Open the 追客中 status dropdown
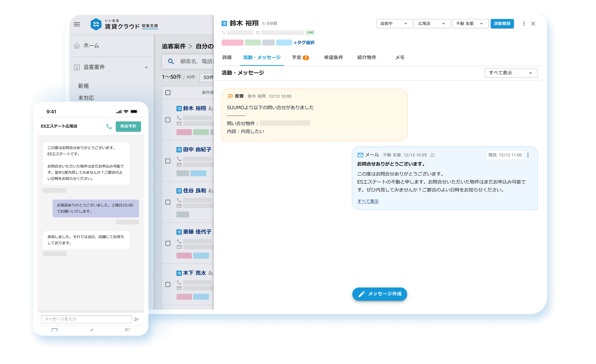Viewport: 596px width, 364px height. click(395, 23)
